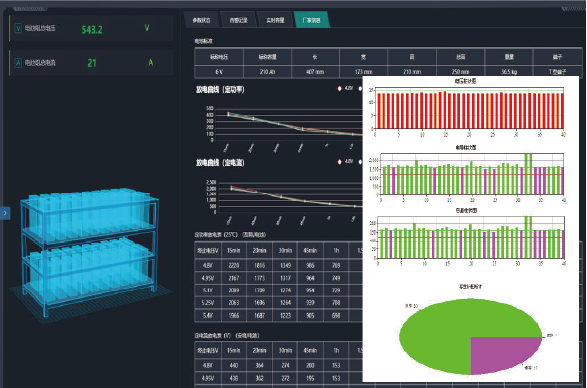Viewport: 587px width, 388px height.
Task: Switch to the third tab 实时容量
Action: tap(275, 20)
